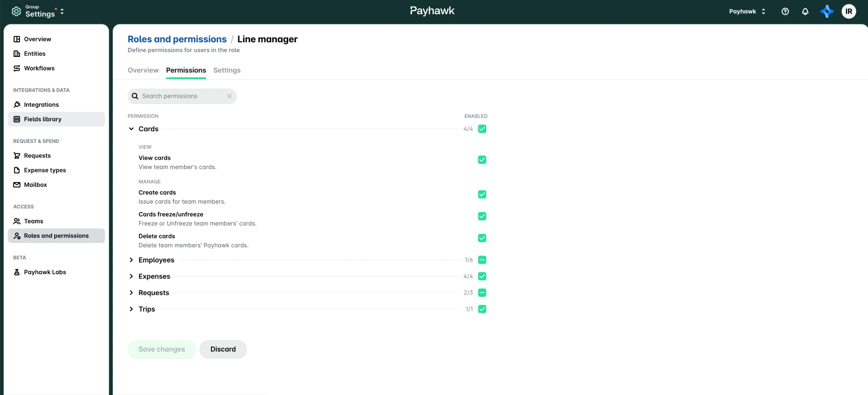This screenshot has width=868, height=395.
Task: Toggle Cards freeze/unfreeze checkbox
Action: (x=482, y=216)
